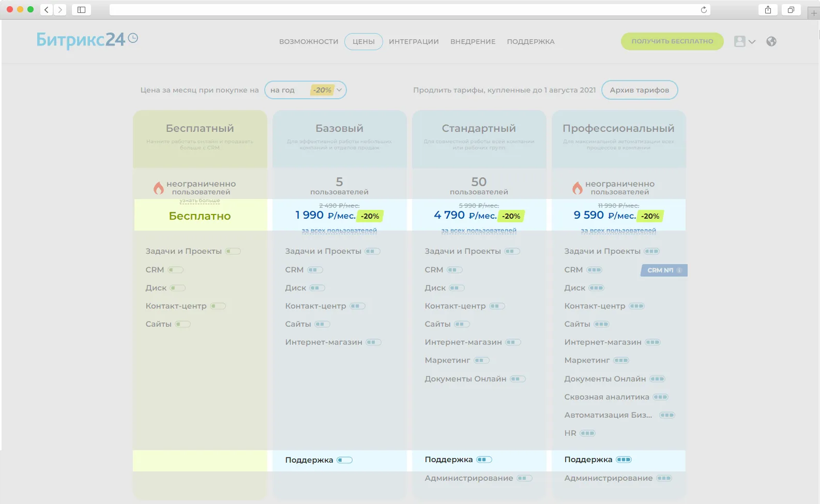Open ВОЗМОЖНОСТИ menu item
Screen dimensions: 820x504
(x=309, y=41)
